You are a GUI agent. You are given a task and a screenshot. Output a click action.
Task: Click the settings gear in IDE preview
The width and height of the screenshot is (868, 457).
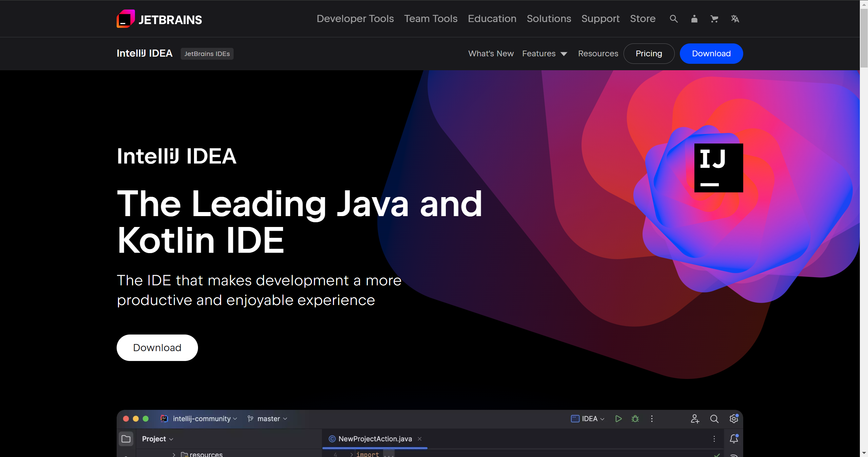tap(734, 419)
